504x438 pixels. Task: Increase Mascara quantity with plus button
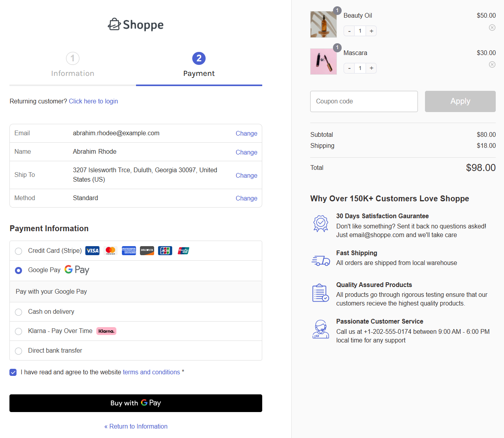point(371,68)
